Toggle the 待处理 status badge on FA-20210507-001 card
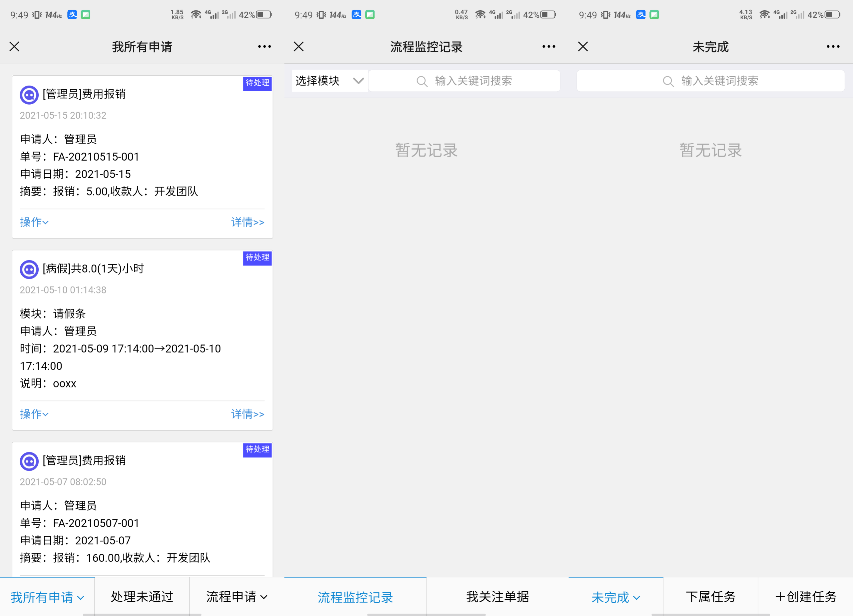853x616 pixels. point(257,450)
